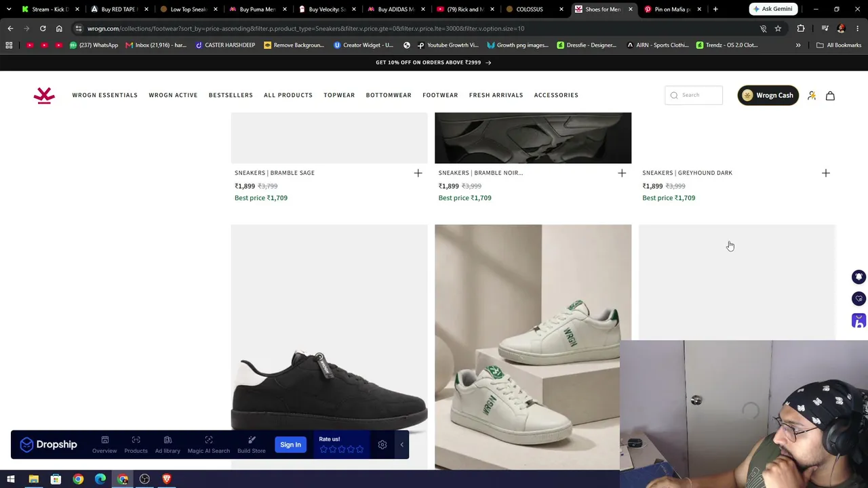Rate Dropship with the fifth star
The image size is (868, 488).
click(359, 449)
